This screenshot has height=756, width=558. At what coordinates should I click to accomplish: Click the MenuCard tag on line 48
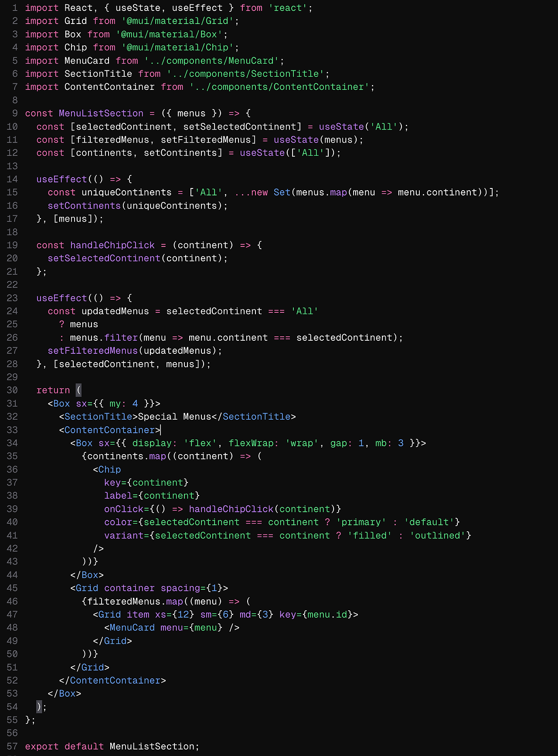172,628
